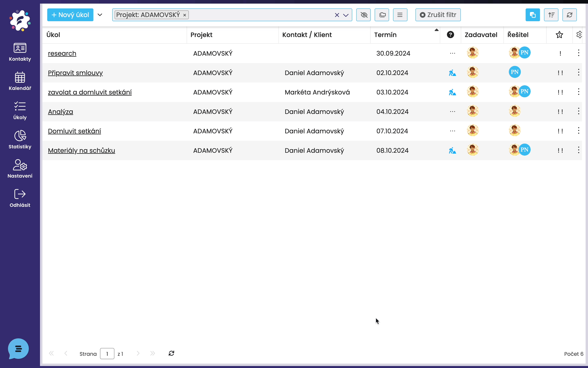Click in-progress icon for Materiály na schůzku
Viewport: 588px width, 368px height.
(x=452, y=151)
